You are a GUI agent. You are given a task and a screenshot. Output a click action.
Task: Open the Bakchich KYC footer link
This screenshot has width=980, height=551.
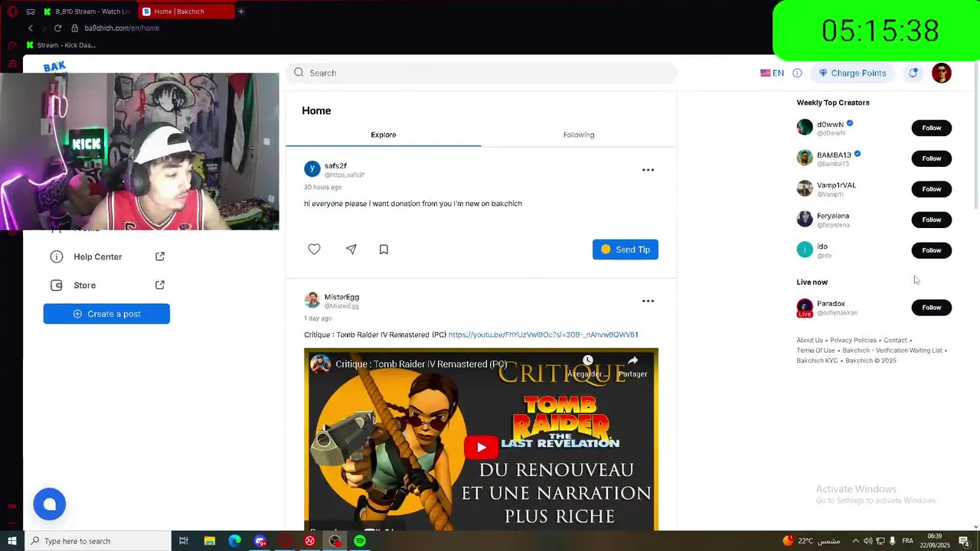point(817,360)
